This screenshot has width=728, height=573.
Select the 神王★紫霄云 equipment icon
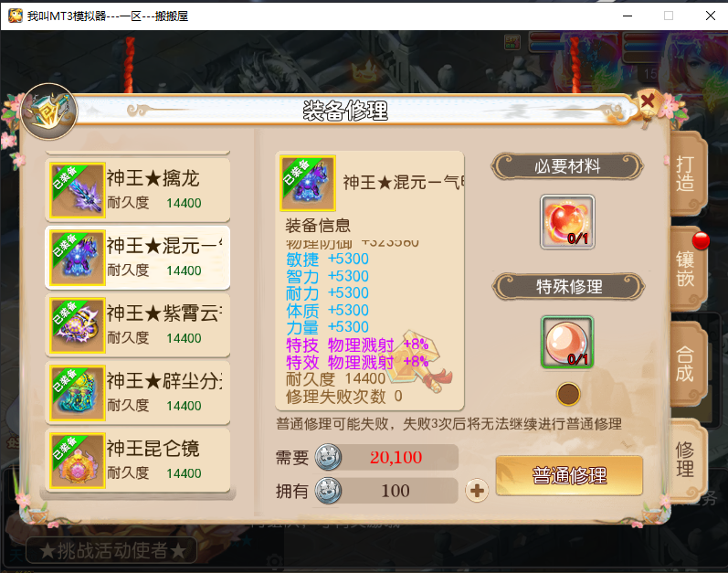point(78,325)
